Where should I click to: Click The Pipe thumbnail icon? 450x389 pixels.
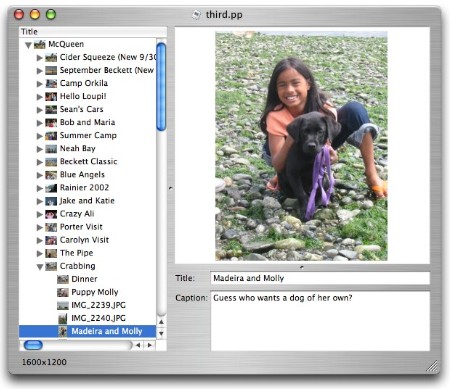pos(51,253)
